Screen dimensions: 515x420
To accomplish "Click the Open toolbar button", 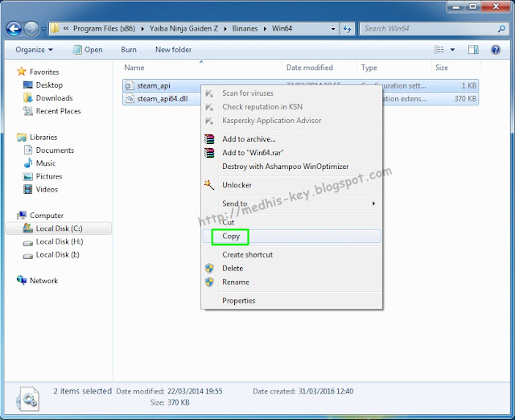I will coord(88,50).
